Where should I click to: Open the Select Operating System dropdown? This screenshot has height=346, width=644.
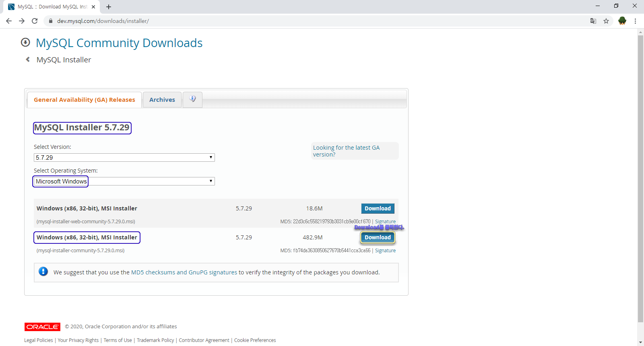[124, 181]
